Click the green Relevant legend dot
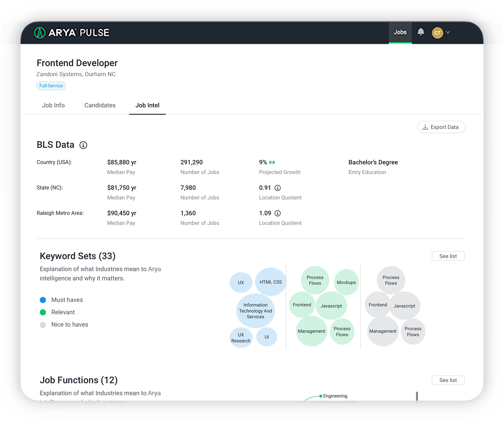Viewport: 504px width, 421px height. [43, 312]
